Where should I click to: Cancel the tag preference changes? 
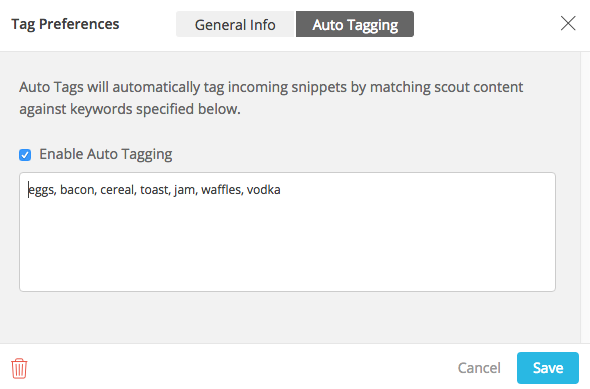479,368
